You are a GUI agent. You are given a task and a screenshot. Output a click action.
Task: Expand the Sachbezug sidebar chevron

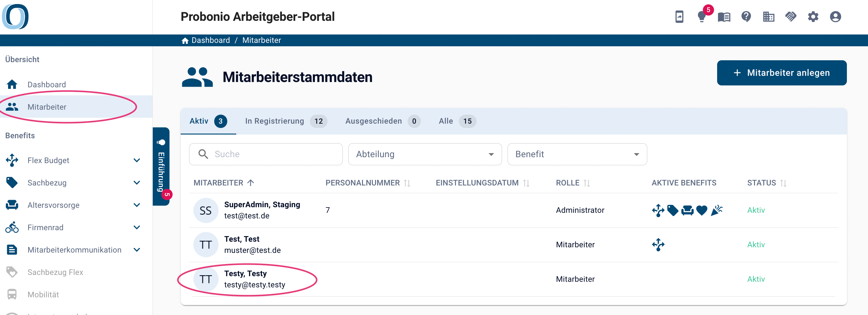[x=137, y=182]
